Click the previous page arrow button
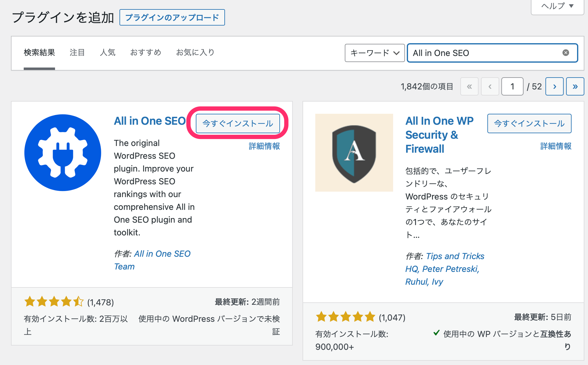The height and width of the screenshot is (365, 588). click(x=490, y=87)
